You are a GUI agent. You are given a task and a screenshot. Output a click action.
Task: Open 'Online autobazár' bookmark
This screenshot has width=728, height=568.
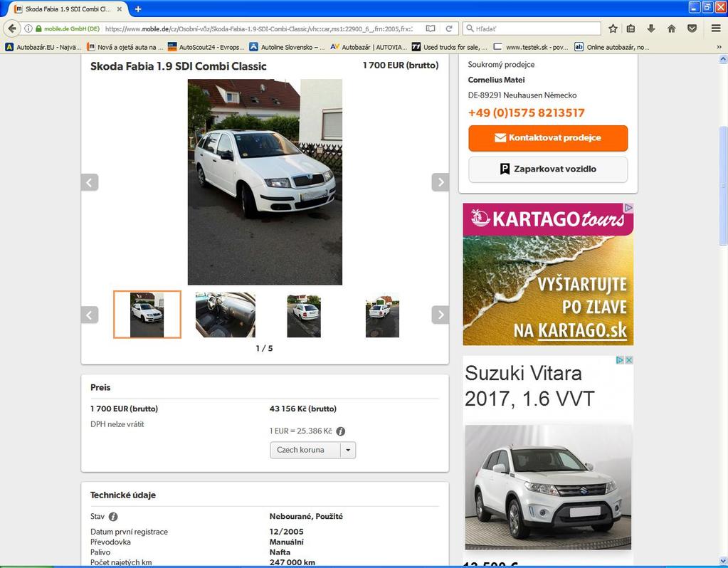tap(612, 47)
